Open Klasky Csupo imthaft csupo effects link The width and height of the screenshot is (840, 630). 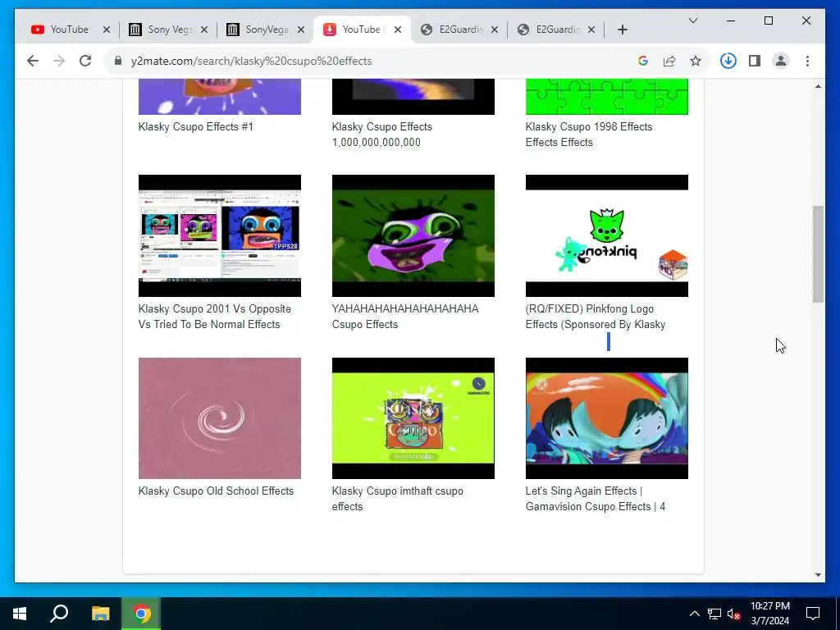point(398,499)
